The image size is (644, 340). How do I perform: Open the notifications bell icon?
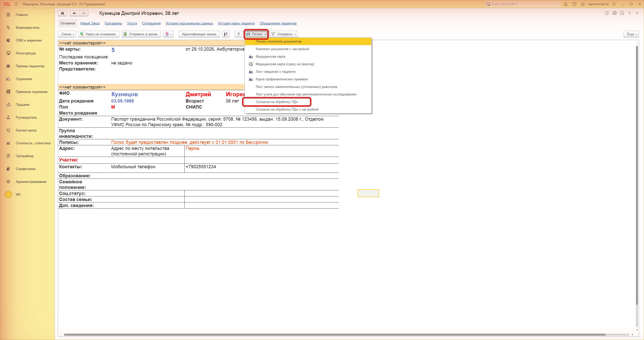click(x=566, y=4)
